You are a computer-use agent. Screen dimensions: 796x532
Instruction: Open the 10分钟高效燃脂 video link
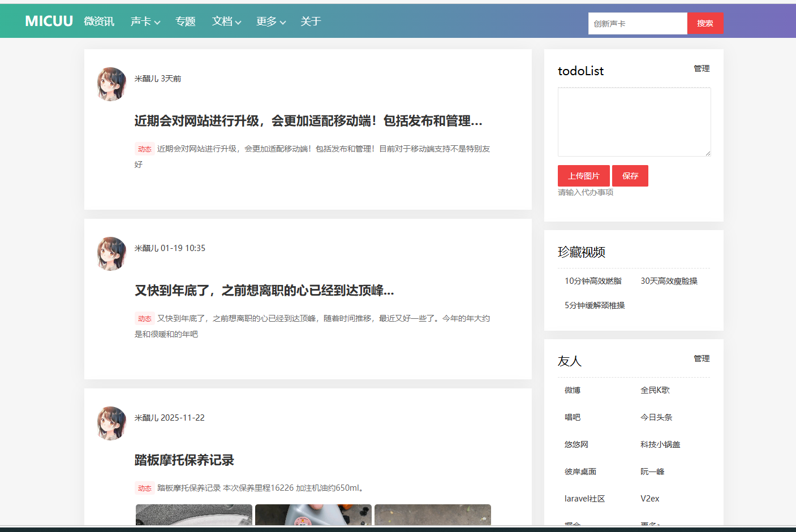(593, 281)
